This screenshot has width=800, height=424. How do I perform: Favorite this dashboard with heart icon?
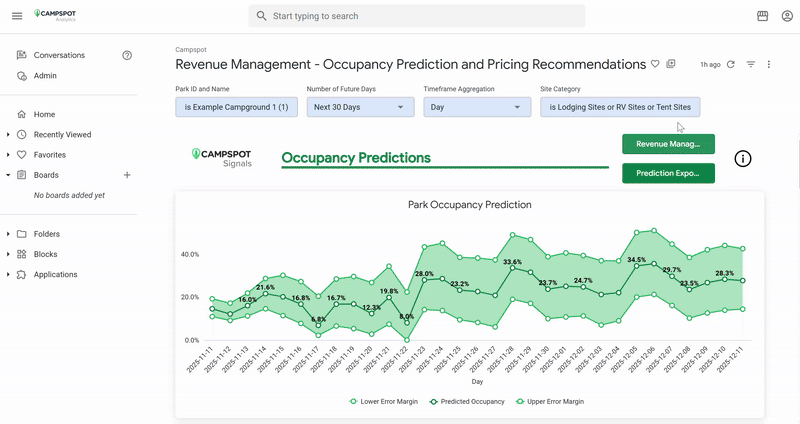pos(656,64)
